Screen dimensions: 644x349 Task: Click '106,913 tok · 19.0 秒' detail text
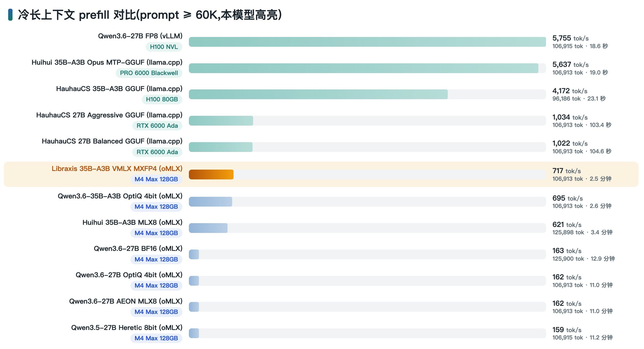[x=580, y=73]
